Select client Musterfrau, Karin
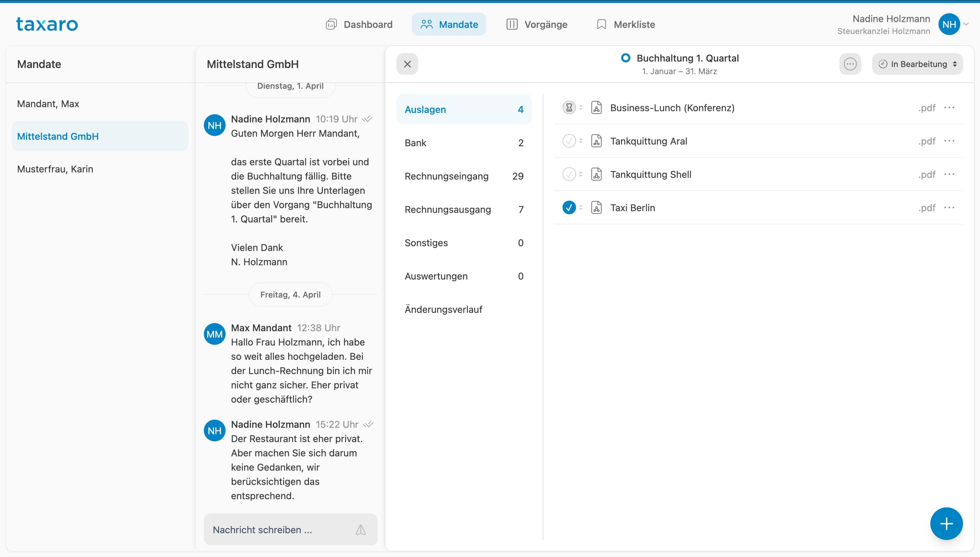The height and width of the screenshot is (557, 980). 55,169
